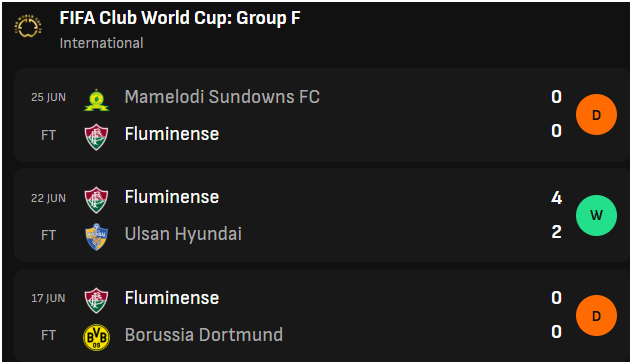Open Mamelodi Sundowns FC team name
Image resolution: width=632 pixels, height=364 pixels.
tap(222, 97)
